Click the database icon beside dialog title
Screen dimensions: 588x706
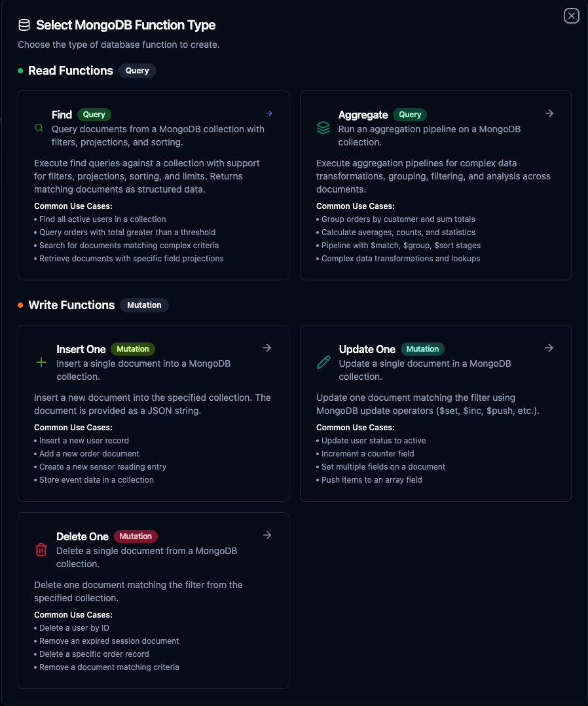pyautogui.click(x=24, y=26)
